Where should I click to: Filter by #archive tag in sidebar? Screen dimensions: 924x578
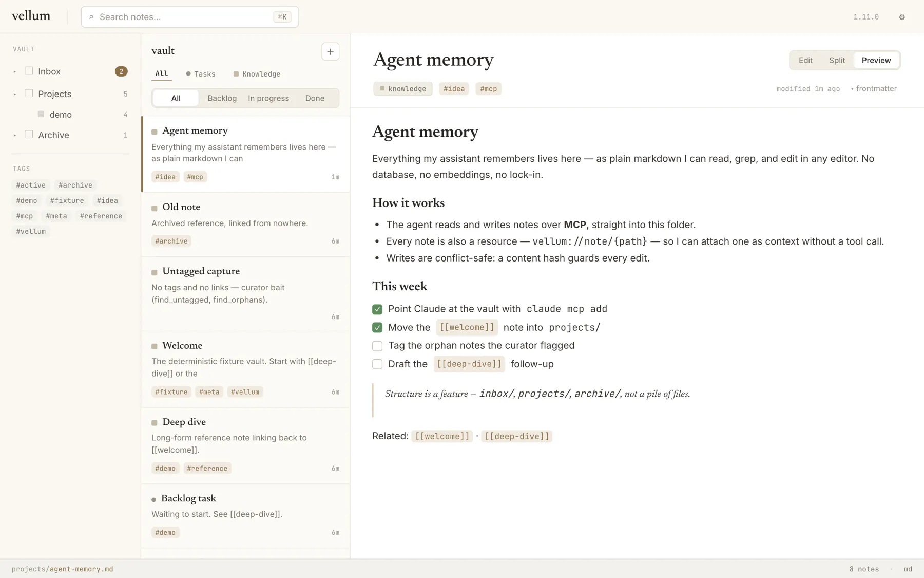[75, 185]
